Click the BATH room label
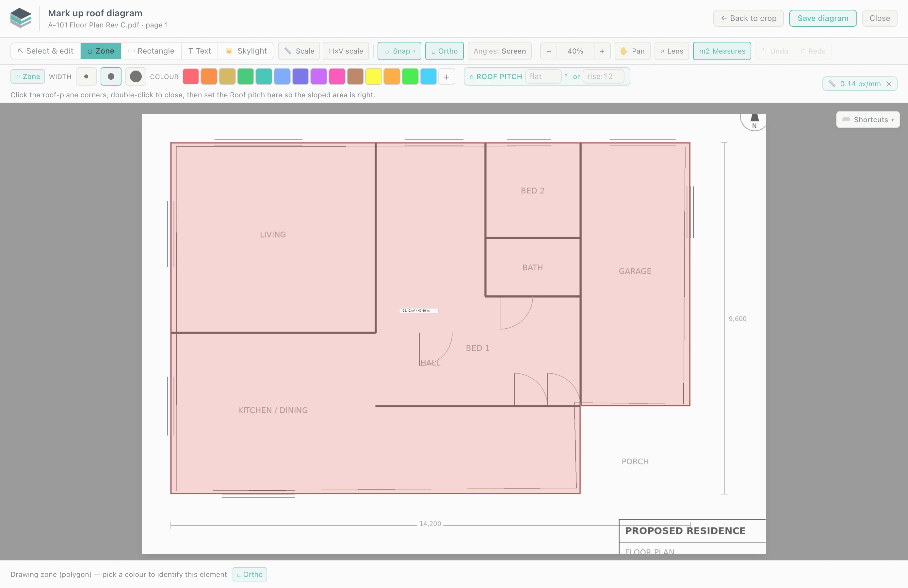 click(533, 268)
